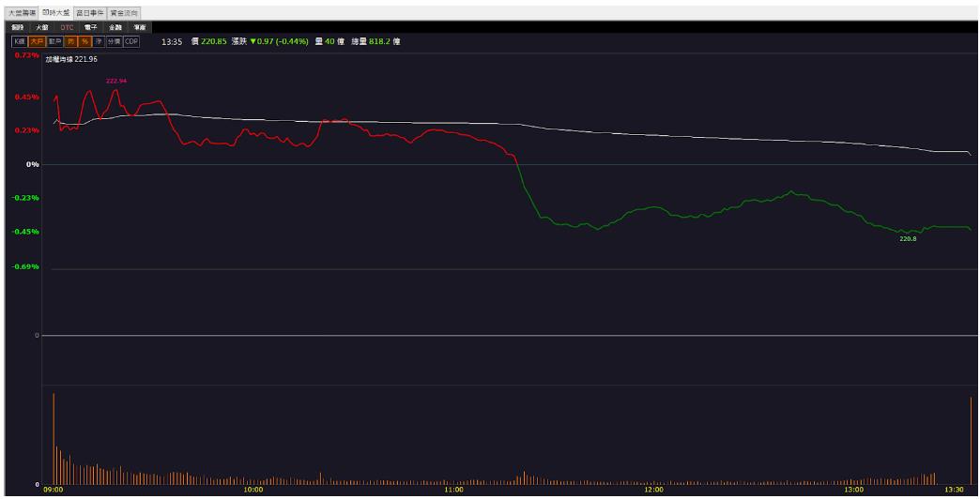Select the 大盤 market button
Screen dimensions: 980x499
[42, 27]
